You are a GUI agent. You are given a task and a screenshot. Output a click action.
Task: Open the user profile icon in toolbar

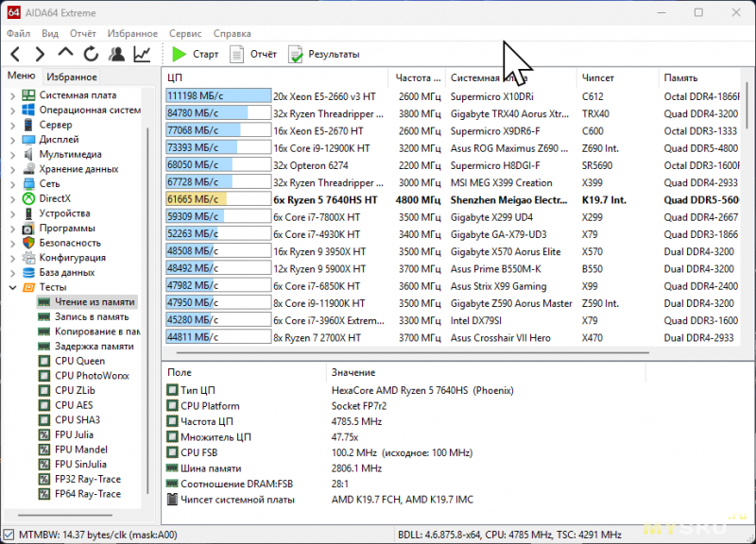click(116, 54)
